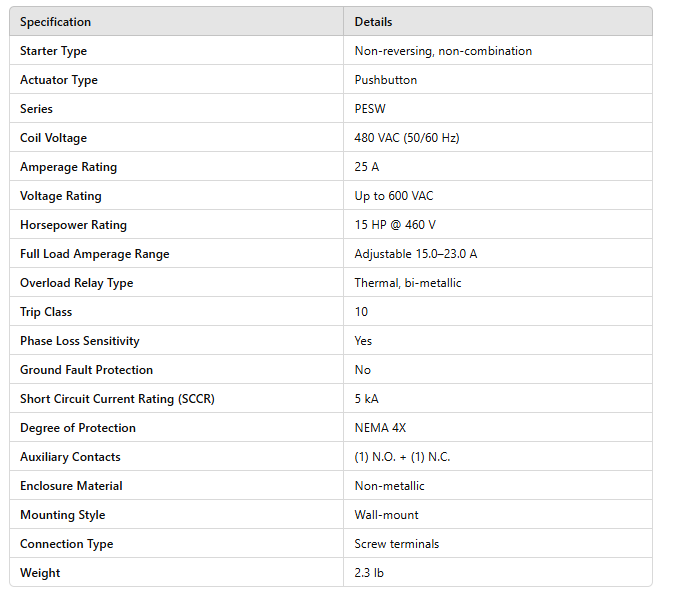This screenshot has height=591, width=674.
Task: Select the Full Load Amperage Range label
Action: point(94,254)
